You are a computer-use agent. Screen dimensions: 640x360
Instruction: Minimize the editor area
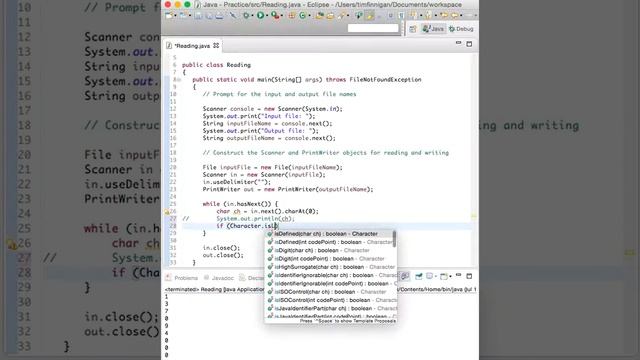[x=458, y=43]
